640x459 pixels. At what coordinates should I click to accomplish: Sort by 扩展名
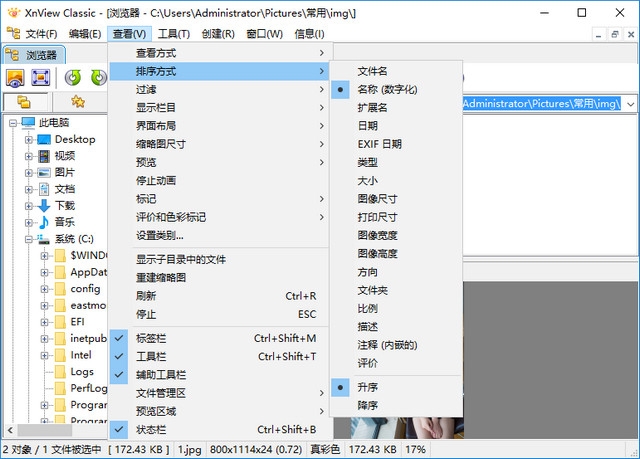tap(396, 108)
